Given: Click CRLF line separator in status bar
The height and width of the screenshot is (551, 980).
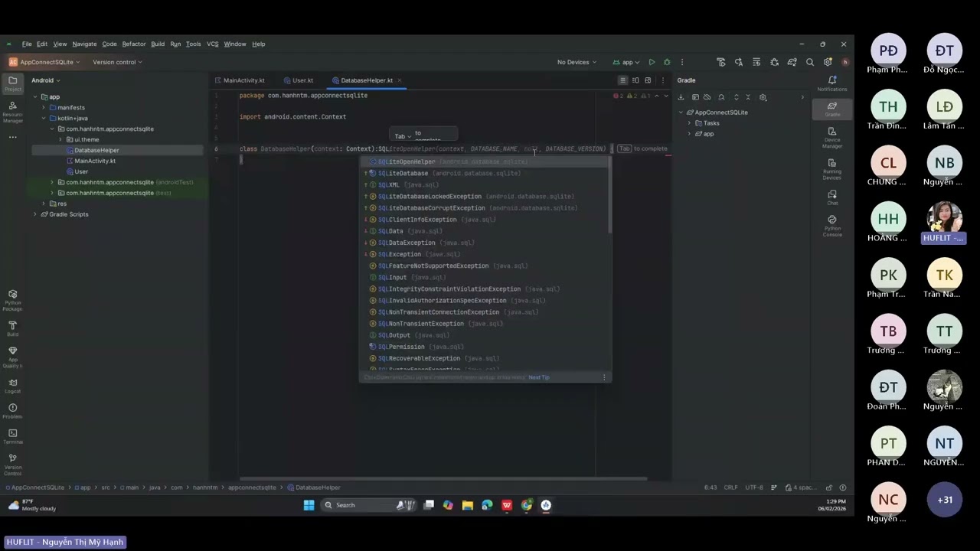Looking at the screenshot, I should (730, 487).
